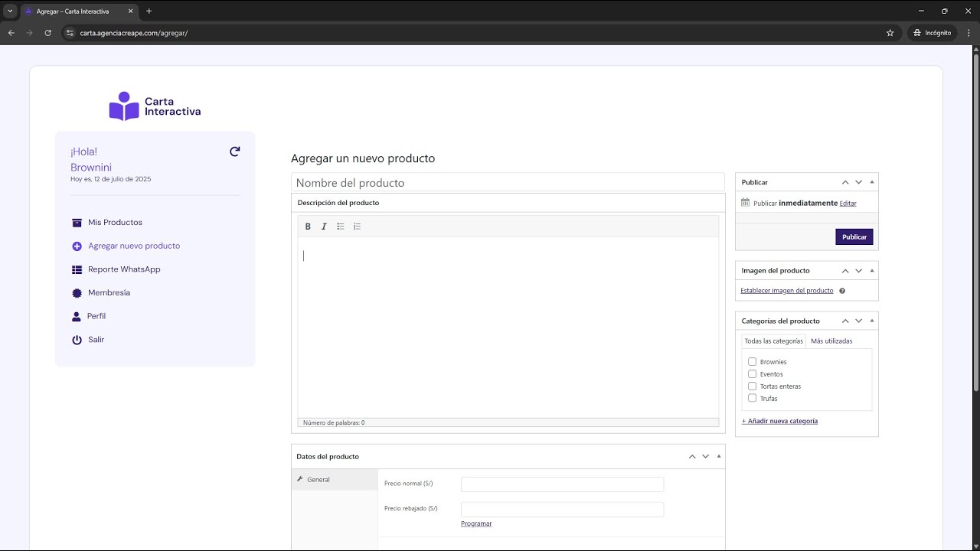Click Salir to log out

pyautogui.click(x=96, y=340)
